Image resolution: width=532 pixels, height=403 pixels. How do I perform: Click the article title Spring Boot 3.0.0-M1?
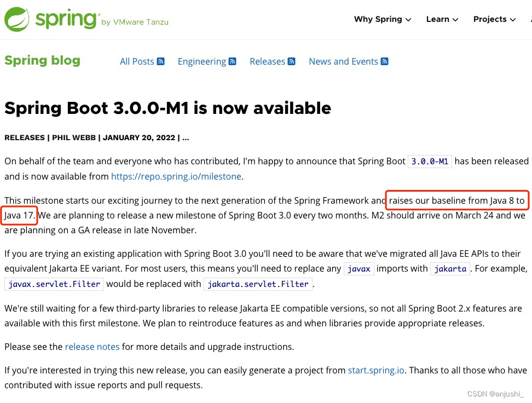(167, 108)
